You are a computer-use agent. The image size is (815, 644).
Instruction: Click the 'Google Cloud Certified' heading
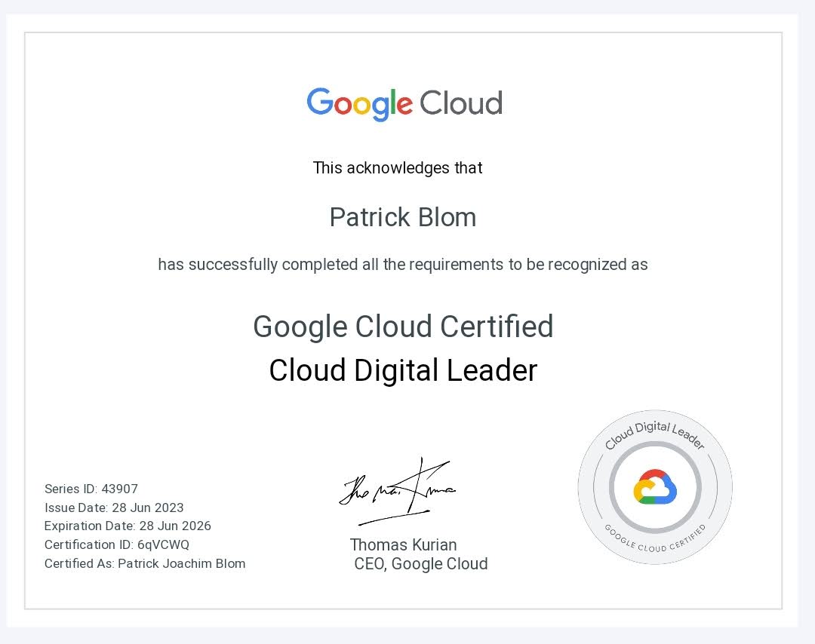click(404, 327)
